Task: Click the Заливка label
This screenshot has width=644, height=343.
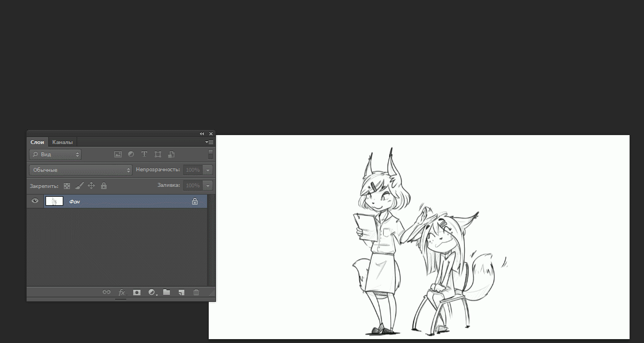Action: [169, 185]
